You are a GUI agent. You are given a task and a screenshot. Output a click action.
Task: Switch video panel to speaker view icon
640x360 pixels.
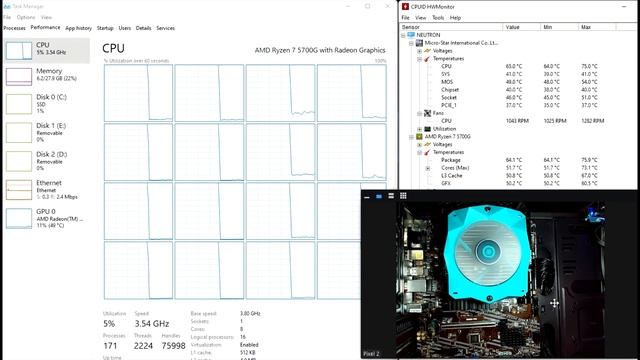[x=379, y=196]
